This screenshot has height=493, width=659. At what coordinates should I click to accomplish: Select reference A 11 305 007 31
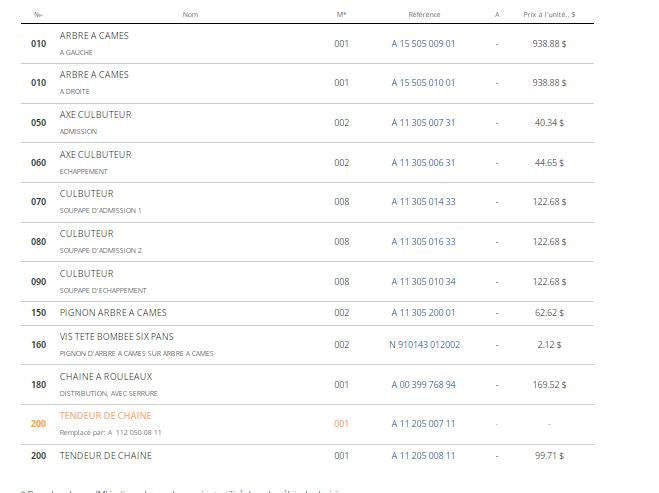(423, 123)
